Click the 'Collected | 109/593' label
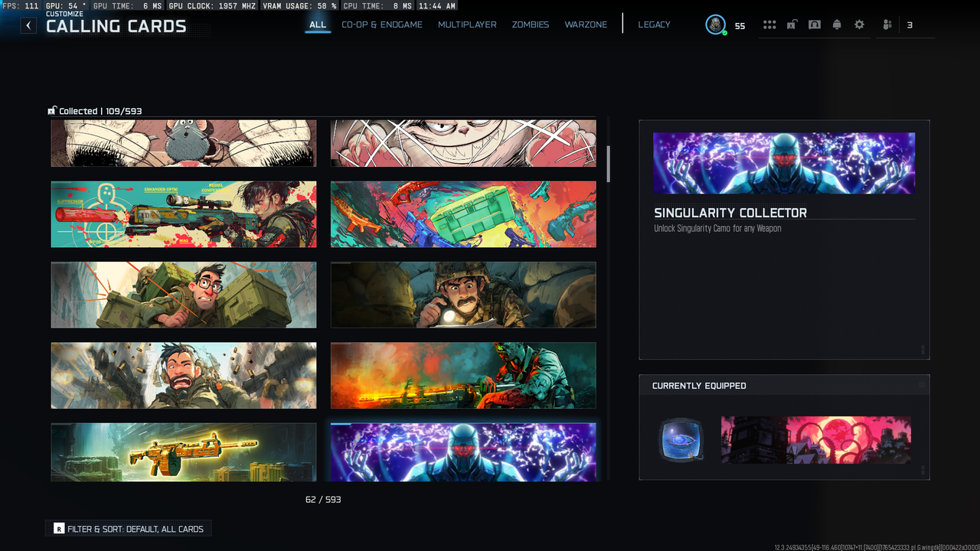The height and width of the screenshot is (551, 980). click(95, 111)
